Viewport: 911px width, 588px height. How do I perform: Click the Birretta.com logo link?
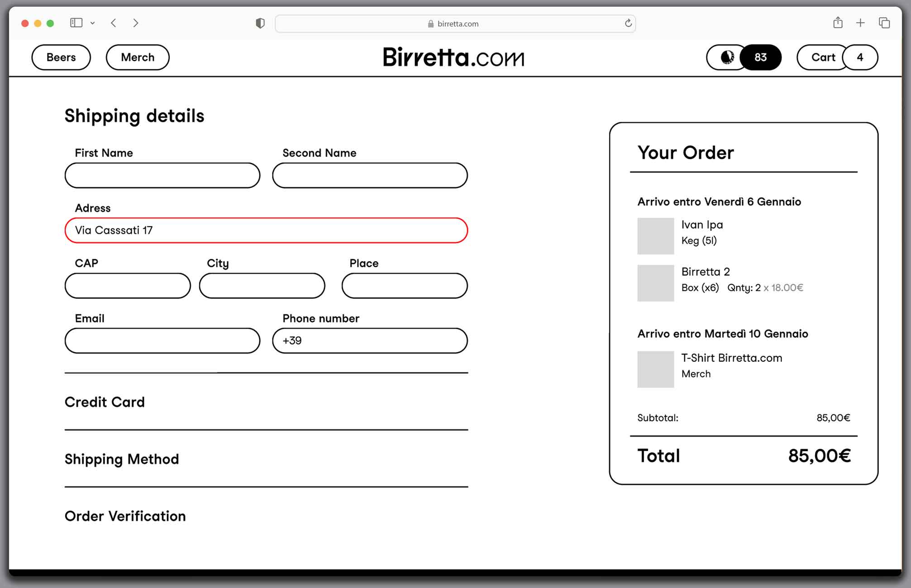pos(453,57)
